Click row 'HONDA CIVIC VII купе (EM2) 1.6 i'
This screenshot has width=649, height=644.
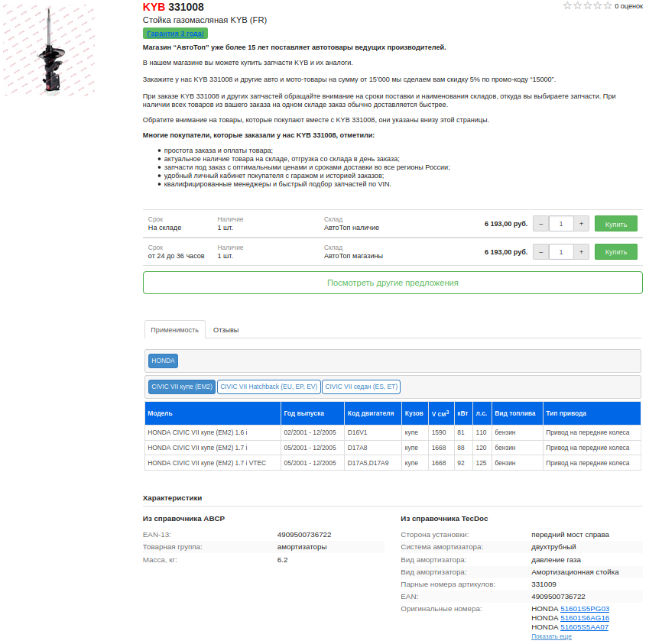click(392, 432)
